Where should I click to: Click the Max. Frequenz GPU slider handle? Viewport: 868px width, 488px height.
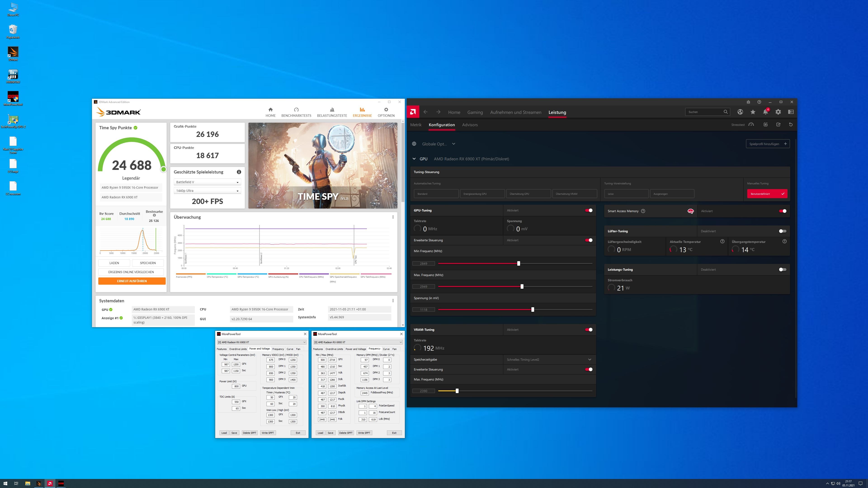point(522,287)
